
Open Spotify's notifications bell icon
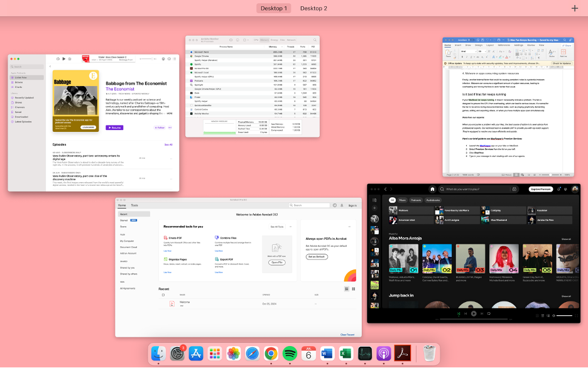[558, 189]
